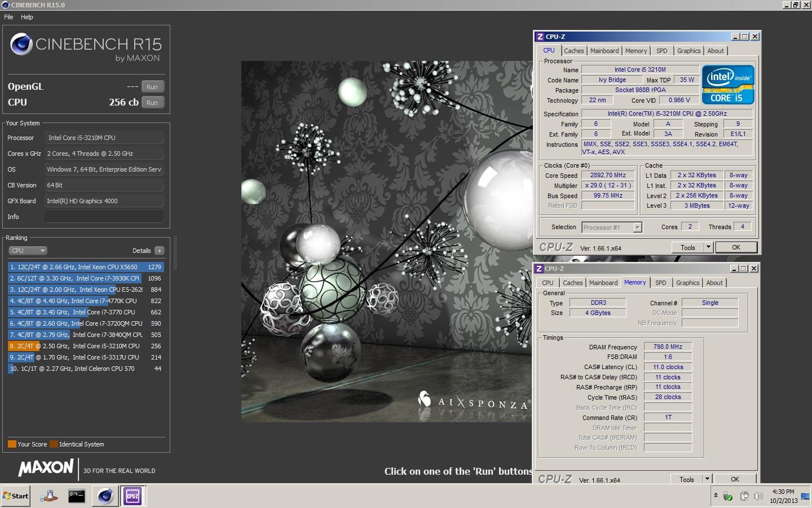
Task: Open the command prompt taskbar icon
Action: point(76,496)
